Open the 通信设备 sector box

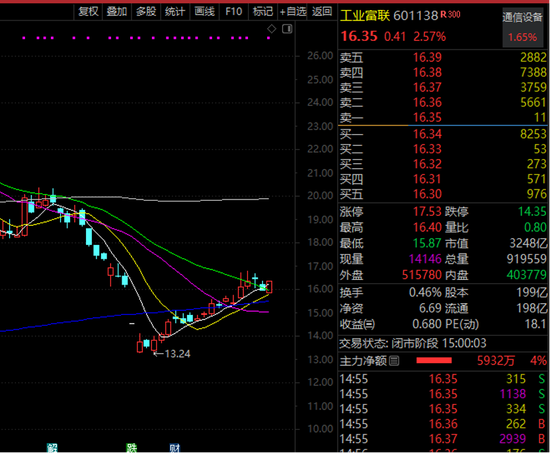point(522,27)
